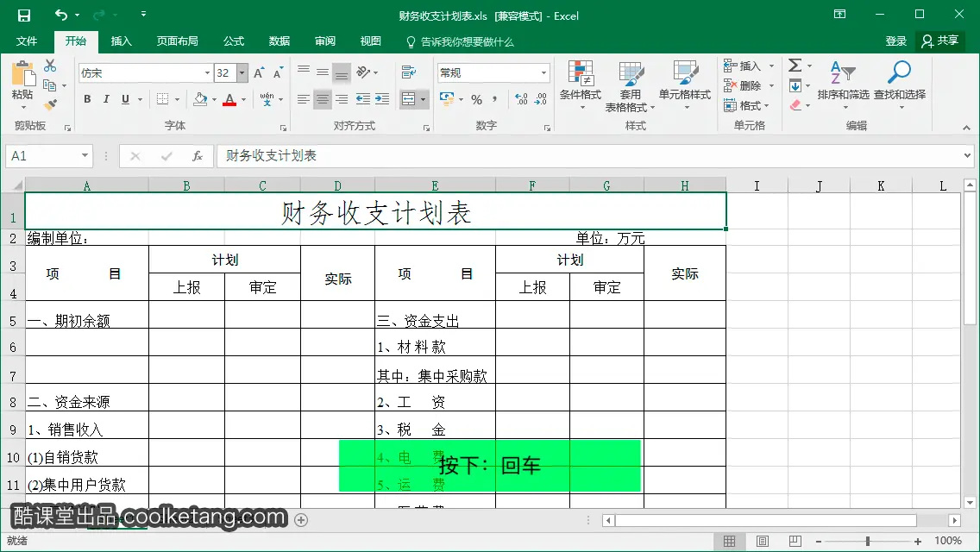Increase decimal places
Viewport: 980px width, 552px height.
(521, 99)
